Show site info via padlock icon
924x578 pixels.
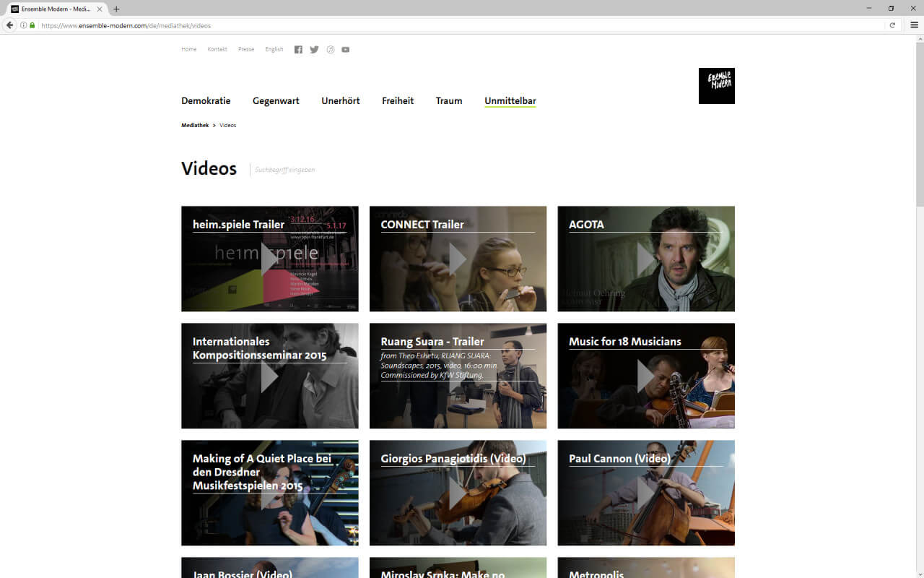tap(32, 25)
